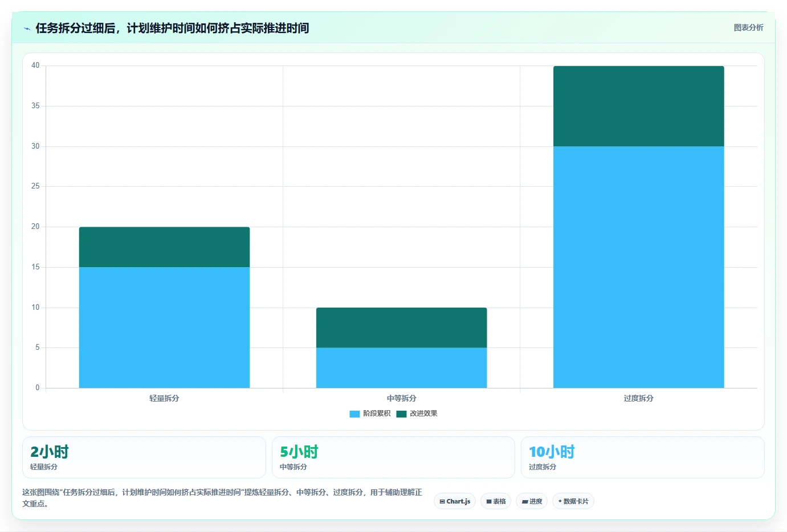The image size is (787, 532).
Task: Click the blue segment of 轻量拆分 bar
Action: coord(164,328)
